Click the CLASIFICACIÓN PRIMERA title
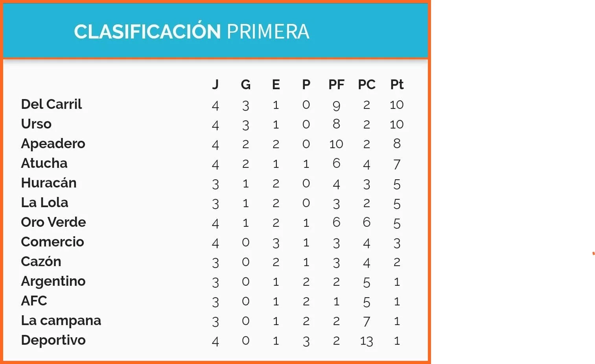The height and width of the screenshot is (364, 595). coord(192,31)
